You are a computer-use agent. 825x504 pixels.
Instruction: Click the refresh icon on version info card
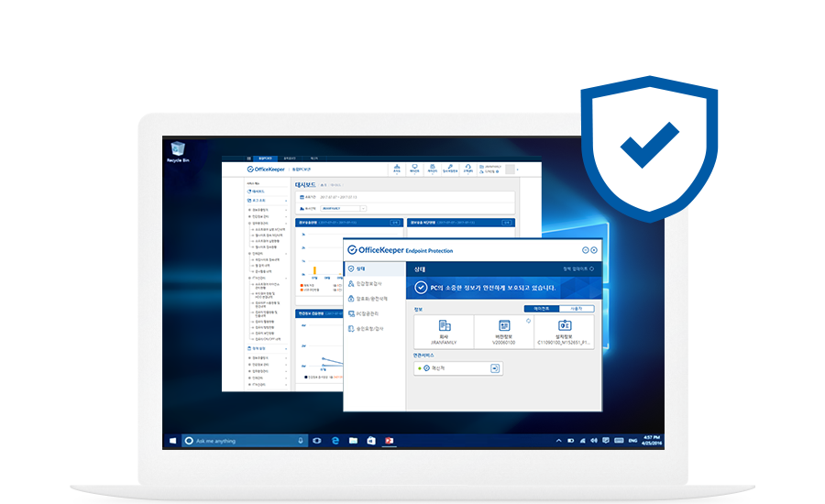click(529, 321)
